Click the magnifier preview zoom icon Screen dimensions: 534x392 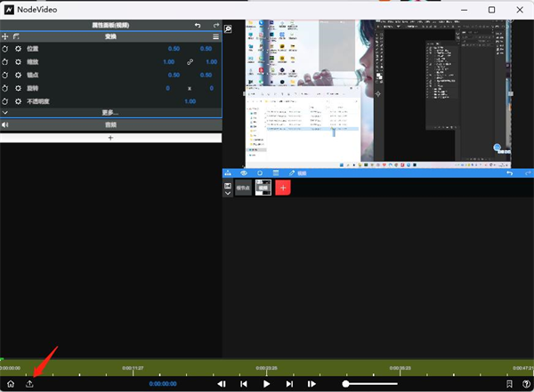coord(228,29)
